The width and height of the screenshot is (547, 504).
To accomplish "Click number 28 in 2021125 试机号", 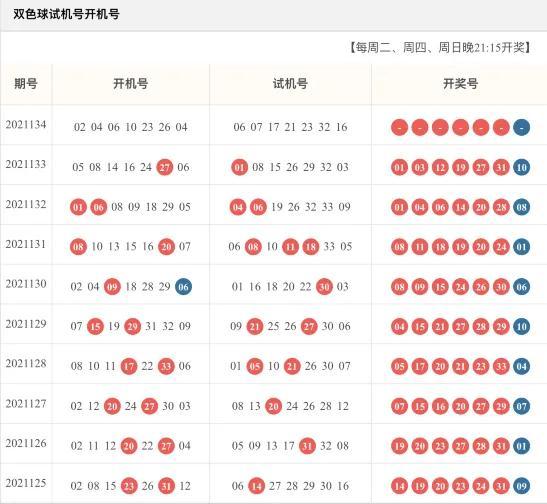I will [292, 486].
